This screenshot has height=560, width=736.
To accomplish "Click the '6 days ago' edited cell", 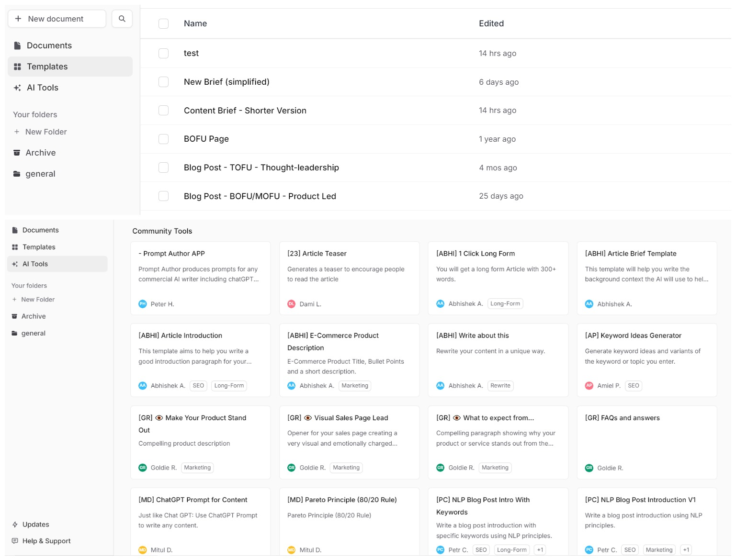I will pos(499,82).
